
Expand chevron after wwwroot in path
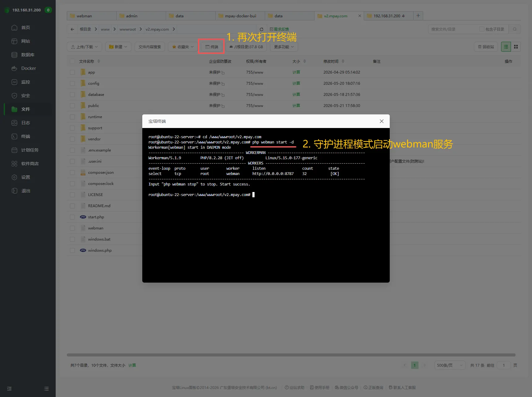(141, 29)
